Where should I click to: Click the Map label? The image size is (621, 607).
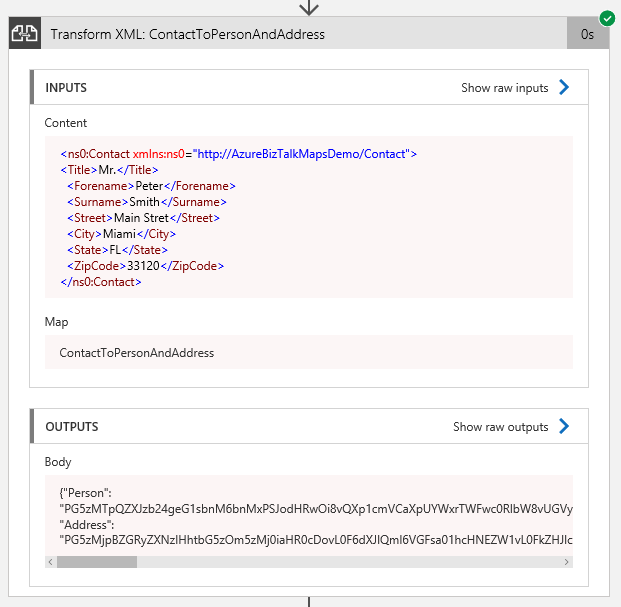coord(56,322)
